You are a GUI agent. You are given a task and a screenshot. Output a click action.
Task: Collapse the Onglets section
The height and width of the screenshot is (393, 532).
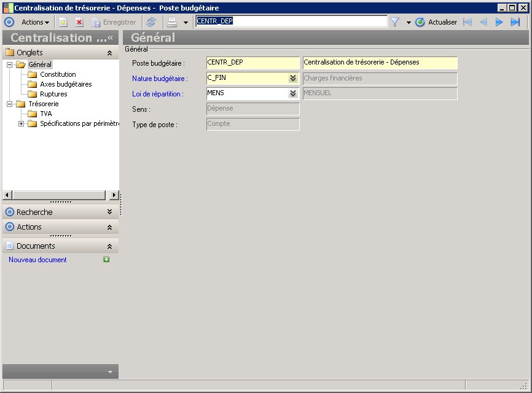(x=109, y=53)
